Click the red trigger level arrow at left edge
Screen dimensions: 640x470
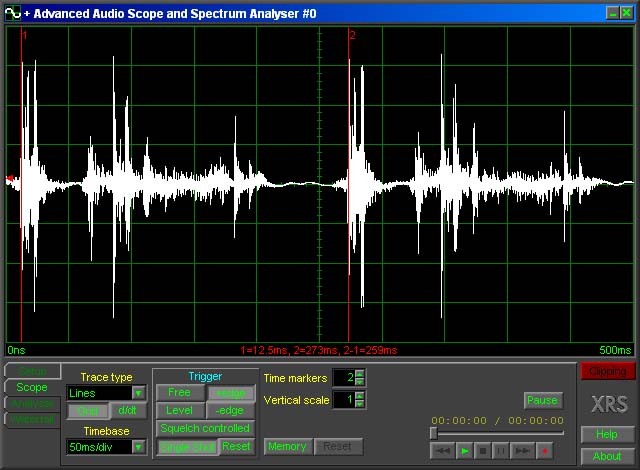click(10, 178)
